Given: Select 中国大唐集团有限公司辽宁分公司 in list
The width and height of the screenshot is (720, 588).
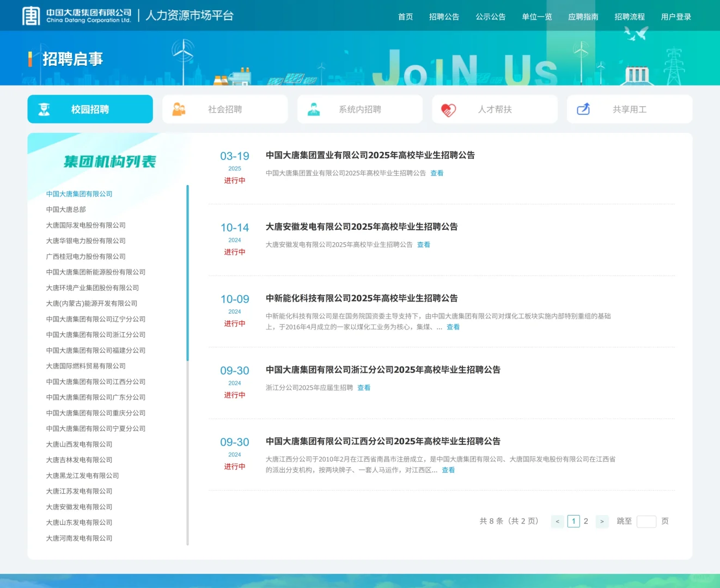Looking at the screenshot, I should coord(96,319).
